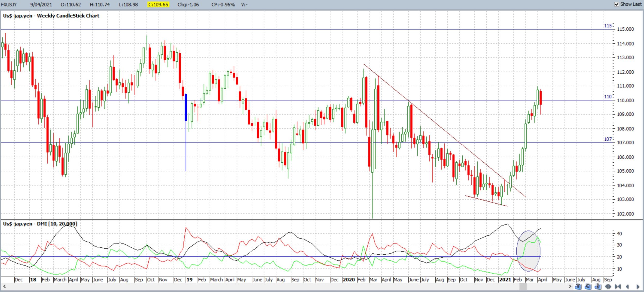The image size is (644, 292).
Task: Click the expand chart icon (outward arrows)
Action: (608, 287)
